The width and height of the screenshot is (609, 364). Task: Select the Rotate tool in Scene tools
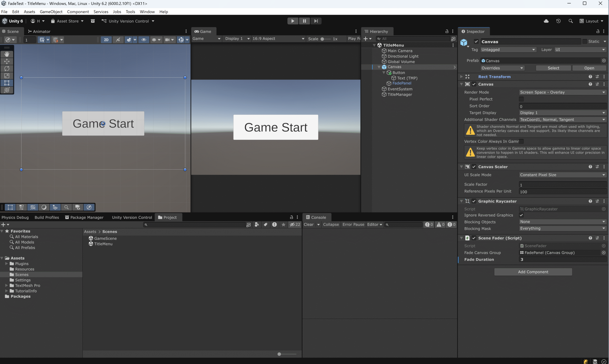pyautogui.click(x=7, y=69)
